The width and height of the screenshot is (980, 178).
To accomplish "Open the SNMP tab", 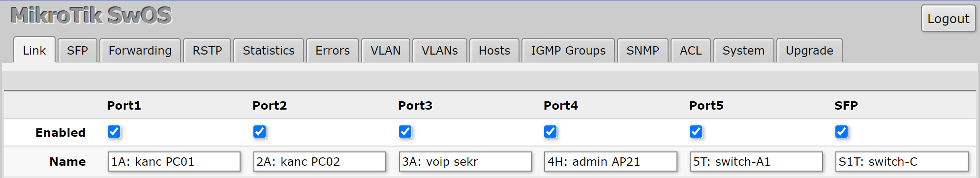I will 643,51.
